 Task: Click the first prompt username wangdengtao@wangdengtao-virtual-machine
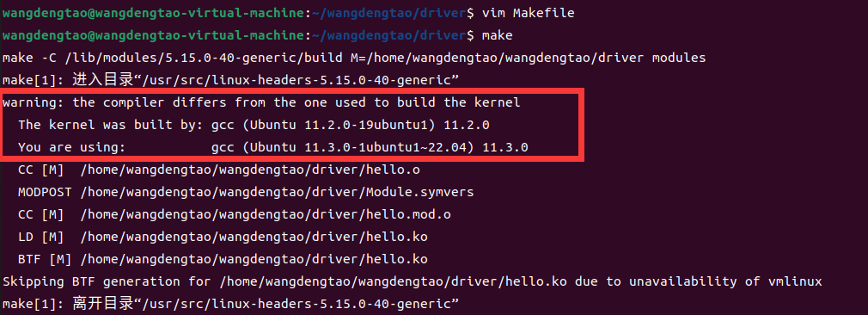click(x=153, y=13)
